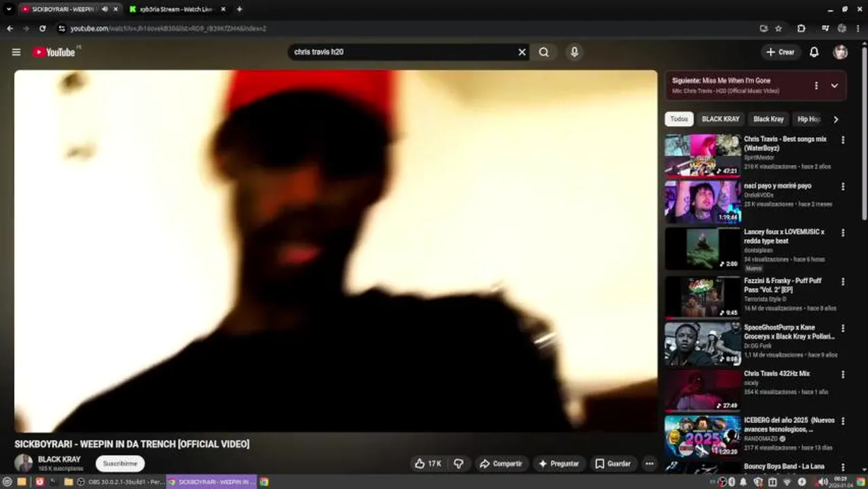The image size is (868, 489).
Task: Dislike the video with thumbs down
Action: point(459,464)
